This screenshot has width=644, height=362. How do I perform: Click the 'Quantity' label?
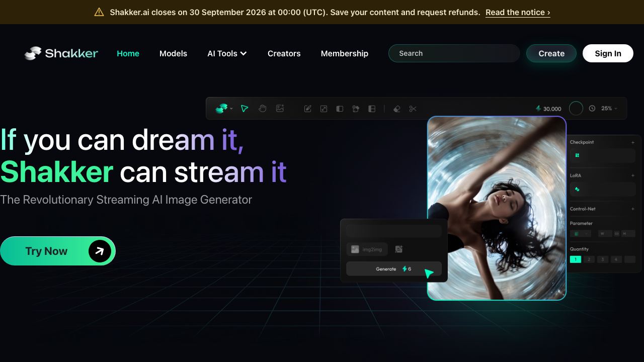[579, 249]
